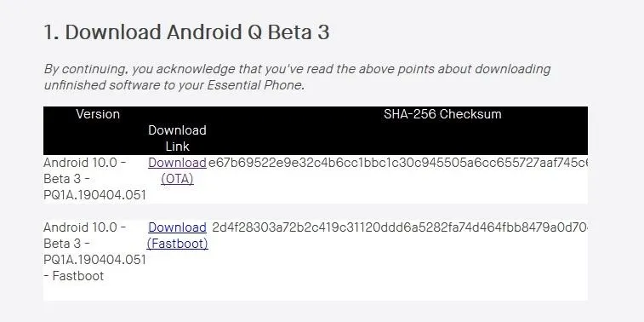This screenshot has width=644, height=322.
Task: Select the Download Link column header
Action: tap(177, 138)
